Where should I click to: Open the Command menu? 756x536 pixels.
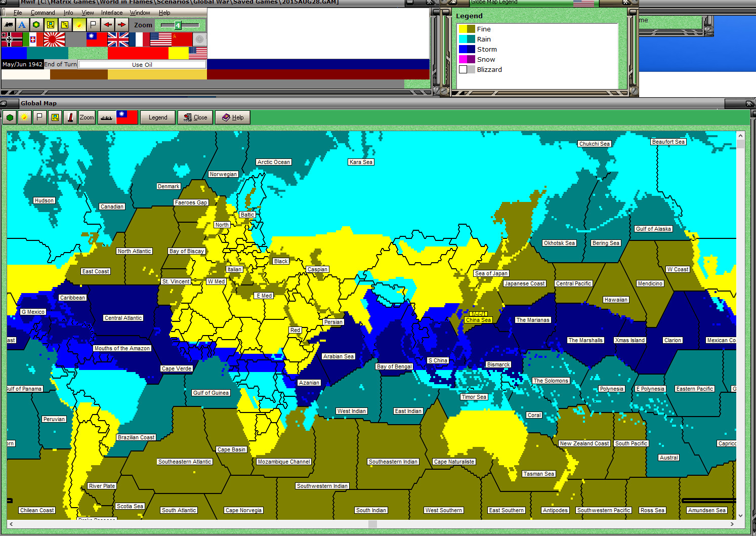pyautogui.click(x=43, y=13)
